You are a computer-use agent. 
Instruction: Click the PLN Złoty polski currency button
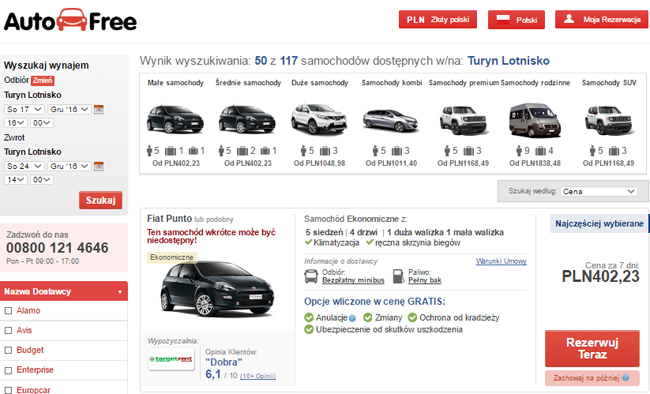pos(438,19)
